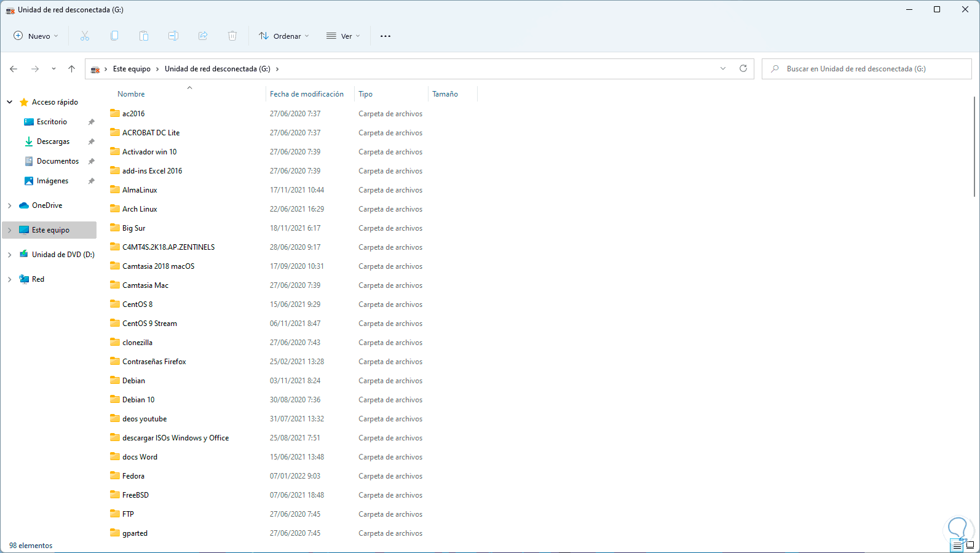Expand the Este equipo tree node
This screenshot has height=553, width=980.
10,230
